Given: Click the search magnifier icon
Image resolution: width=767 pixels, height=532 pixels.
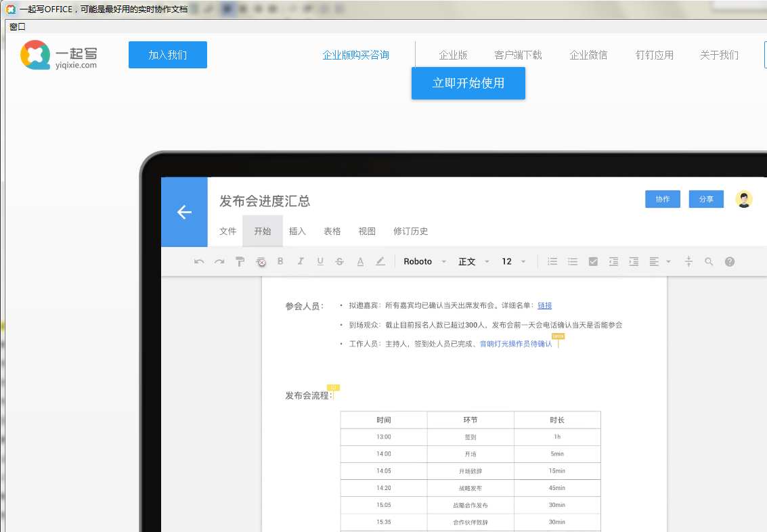Looking at the screenshot, I should click(x=709, y=261).
